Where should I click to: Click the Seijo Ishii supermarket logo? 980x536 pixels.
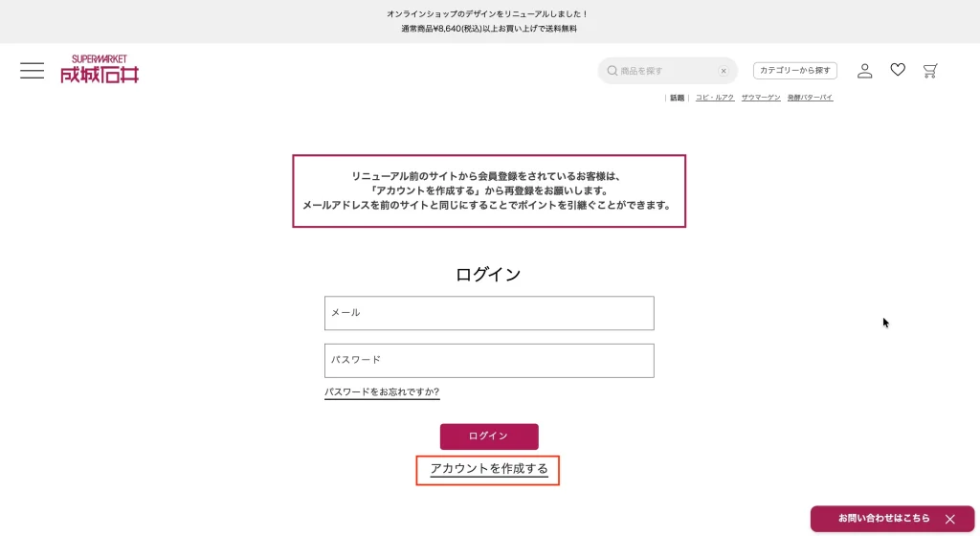coord(100,69)
